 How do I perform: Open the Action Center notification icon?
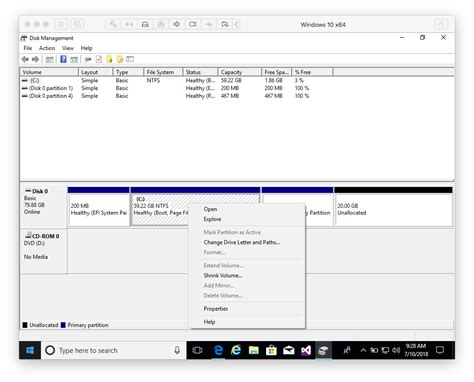(440, 350)
